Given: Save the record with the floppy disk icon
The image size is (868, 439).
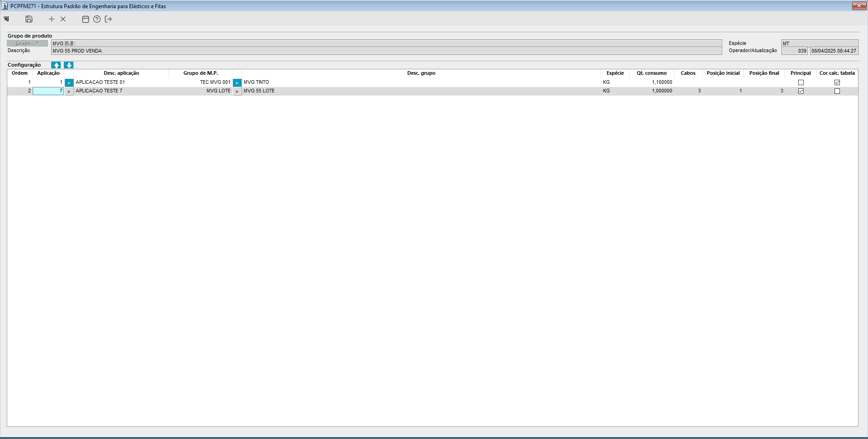Looking at the screenshot, I should pyautogui.click(x=29, y=19).
